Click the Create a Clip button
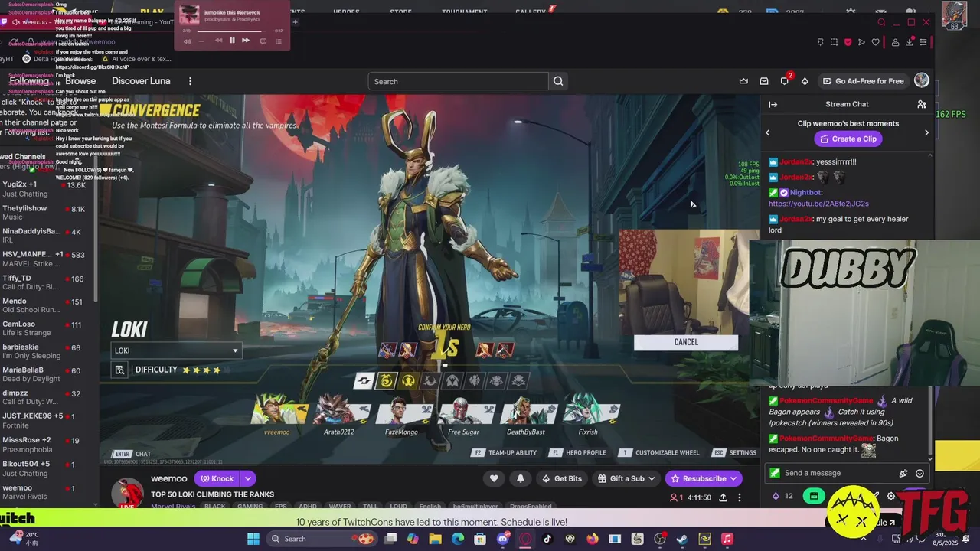The width and height of the screenshot is (980, 551). [847, 139]
